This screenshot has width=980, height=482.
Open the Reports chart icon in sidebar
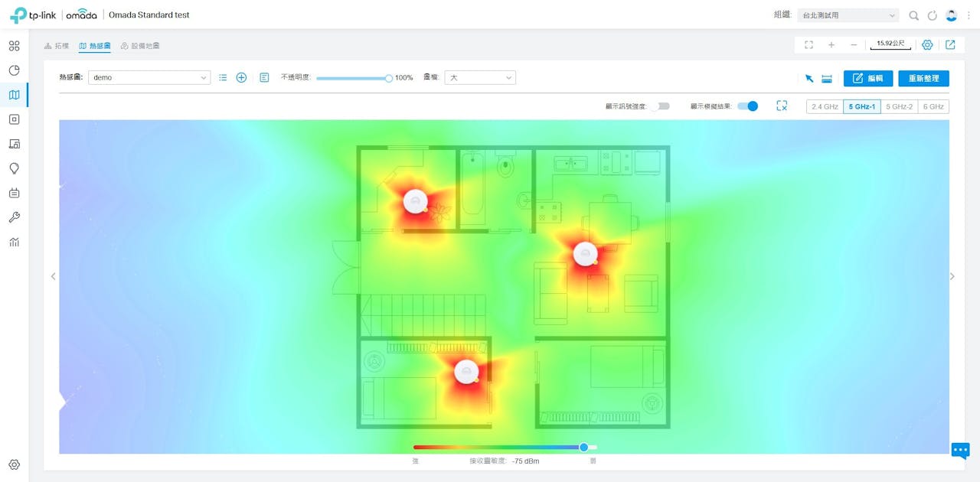[x=14, y=242]
